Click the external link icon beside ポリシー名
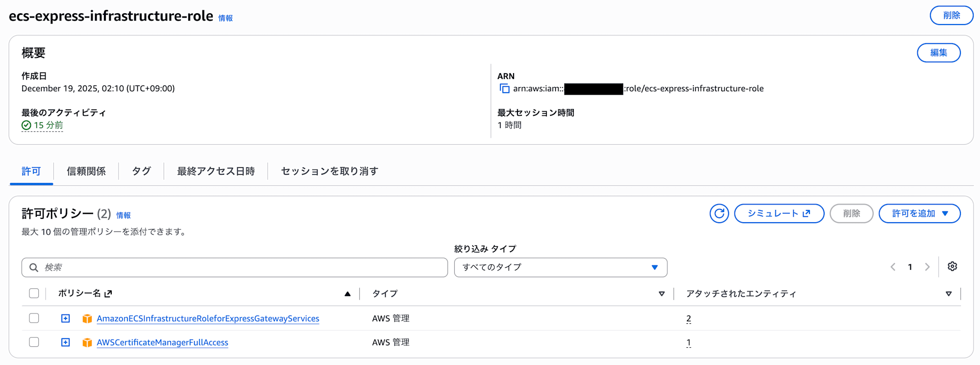The height and width of the screenshot is (365, 980). click(x=108, y=293)
